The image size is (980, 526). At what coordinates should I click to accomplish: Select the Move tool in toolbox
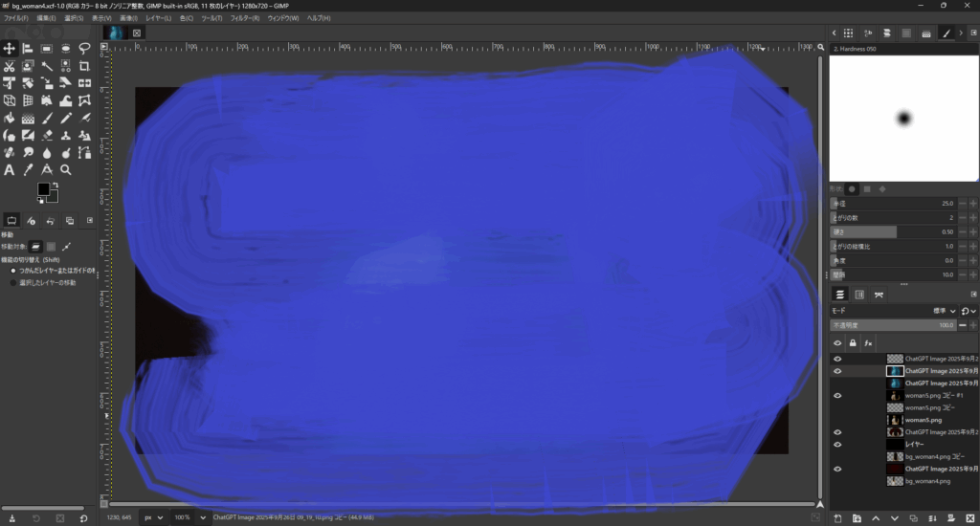[x=10, y=49]
